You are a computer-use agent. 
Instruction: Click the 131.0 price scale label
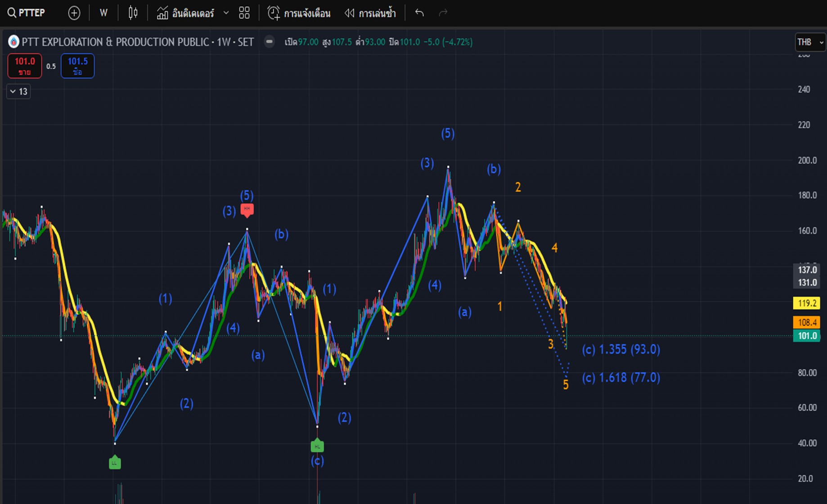[807, 282]
